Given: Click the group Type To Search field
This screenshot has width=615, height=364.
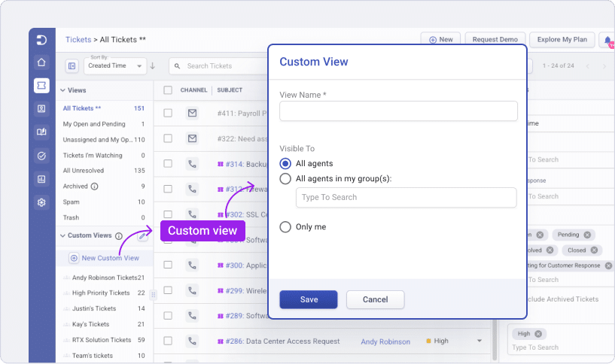Looking at the screenshot, I should 406,198.
